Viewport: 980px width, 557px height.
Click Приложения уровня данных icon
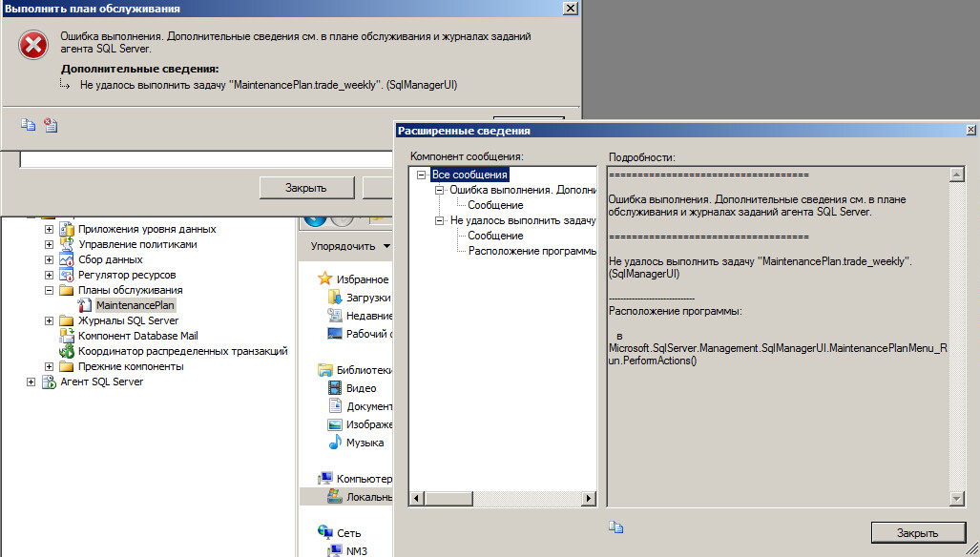[x=66, y=229]
